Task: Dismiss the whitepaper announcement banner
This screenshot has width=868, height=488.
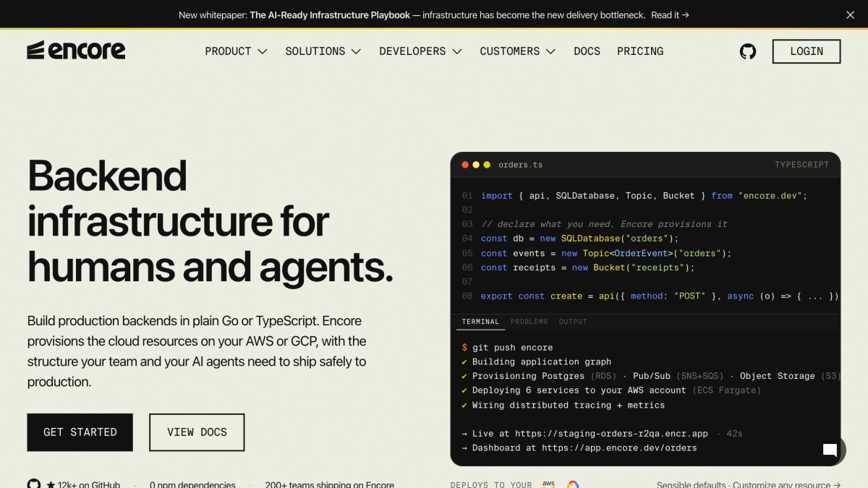Action: click(850, 14)
